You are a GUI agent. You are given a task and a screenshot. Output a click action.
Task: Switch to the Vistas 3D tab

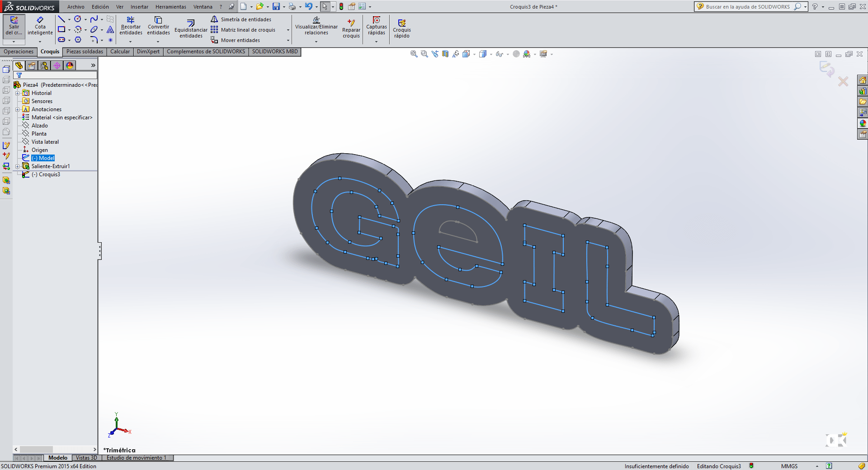point(86,458)
